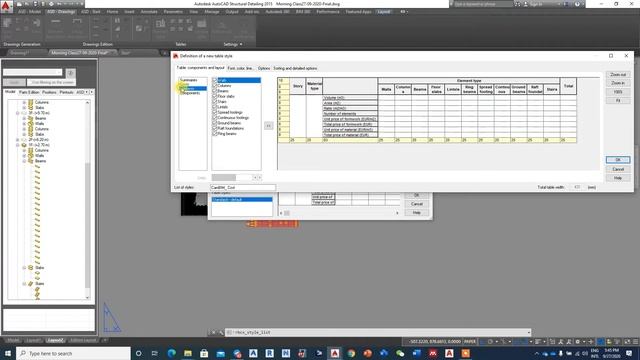Click the Zoom out button
This screenshot has width=640, height=360.
(618, 75)
